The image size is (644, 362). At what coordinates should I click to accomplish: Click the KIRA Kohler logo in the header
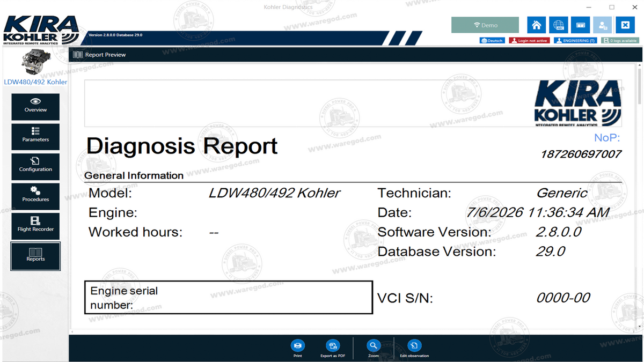click(x=41, y=31)
